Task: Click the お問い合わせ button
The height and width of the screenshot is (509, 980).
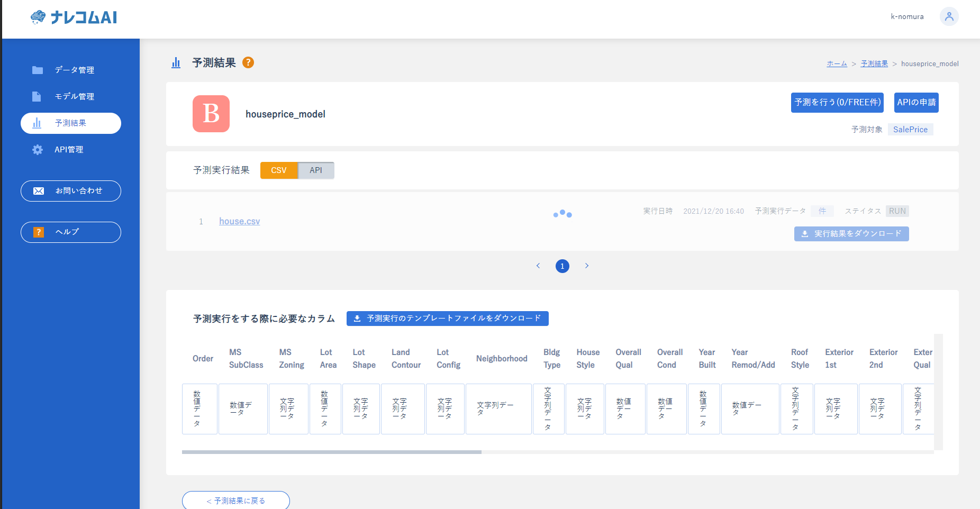Action: tap(71, 191)
